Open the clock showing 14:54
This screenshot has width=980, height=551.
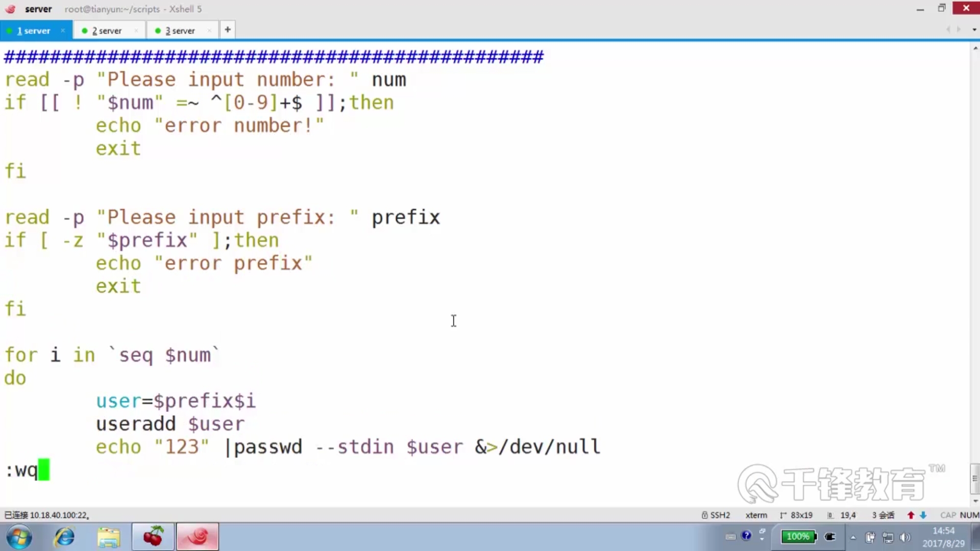coord(943,537)
